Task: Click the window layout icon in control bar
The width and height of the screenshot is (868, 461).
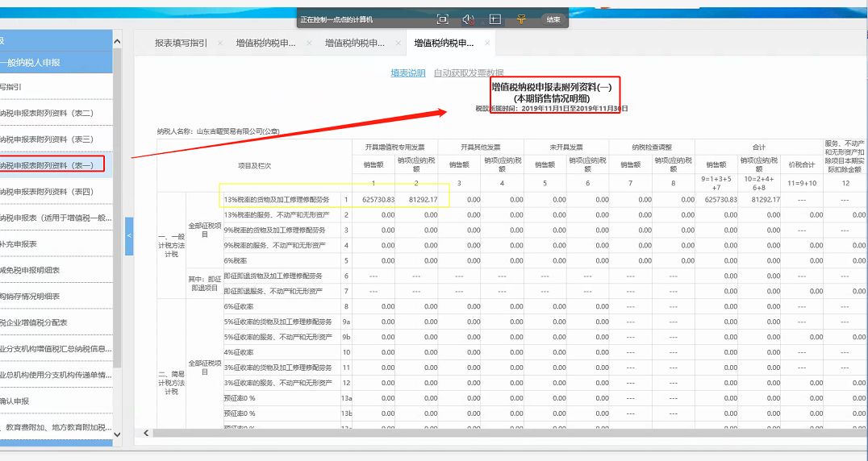Action: 495,19
